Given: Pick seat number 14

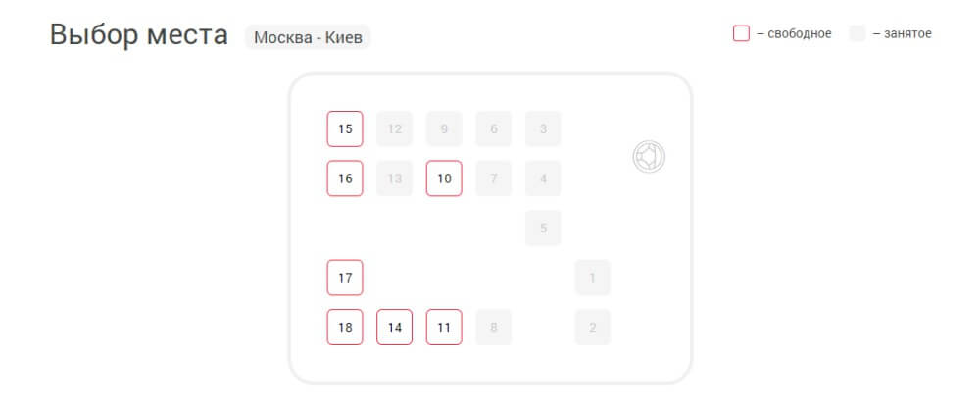Looking at the screenshot, I should coord(394,328).
